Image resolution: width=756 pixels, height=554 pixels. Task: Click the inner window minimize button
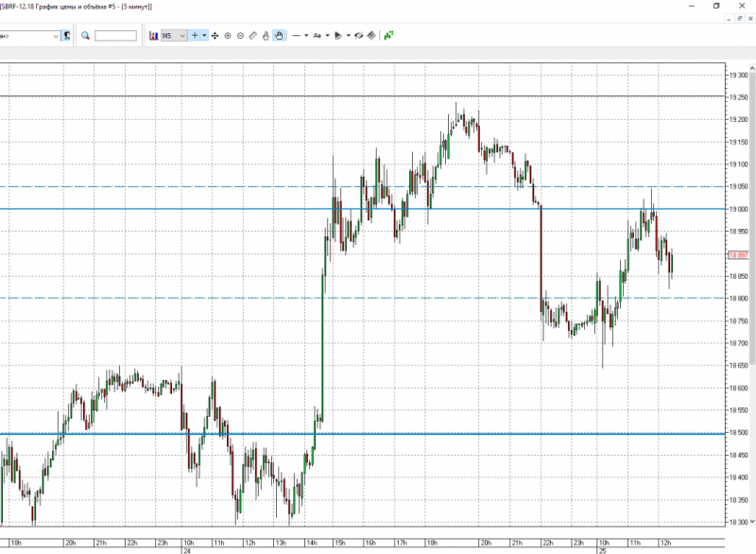tap(729, 19)
